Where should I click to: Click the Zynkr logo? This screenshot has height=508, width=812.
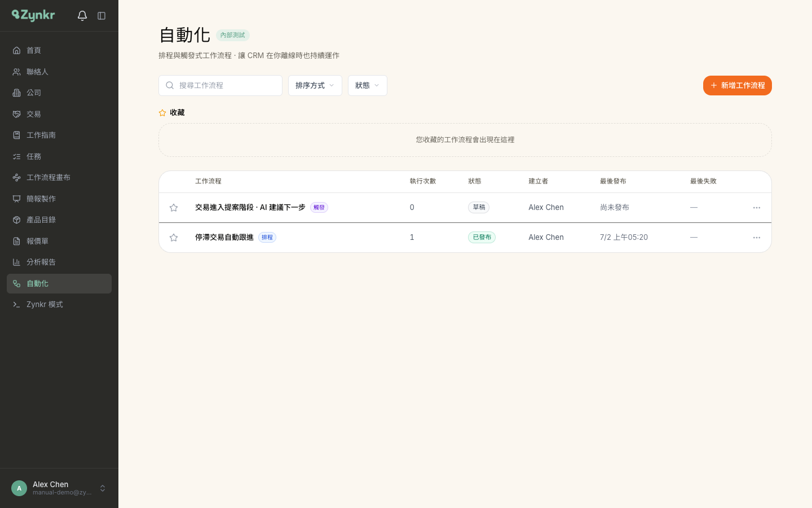point(33,15)
